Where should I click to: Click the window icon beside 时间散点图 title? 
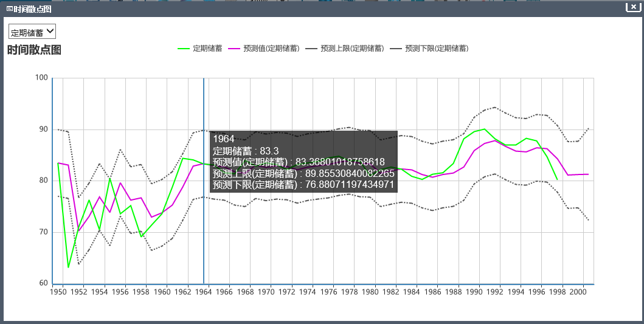click(x=10, y=9)
